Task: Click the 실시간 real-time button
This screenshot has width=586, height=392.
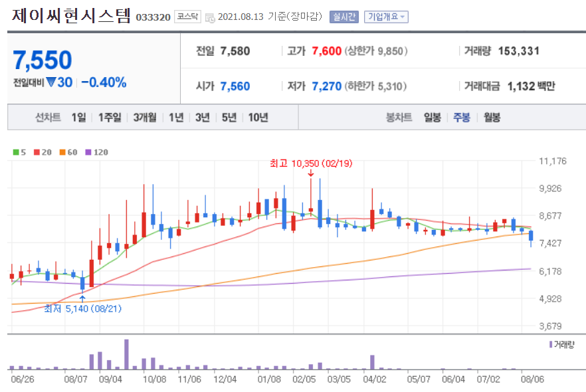Action: [344, 17]
